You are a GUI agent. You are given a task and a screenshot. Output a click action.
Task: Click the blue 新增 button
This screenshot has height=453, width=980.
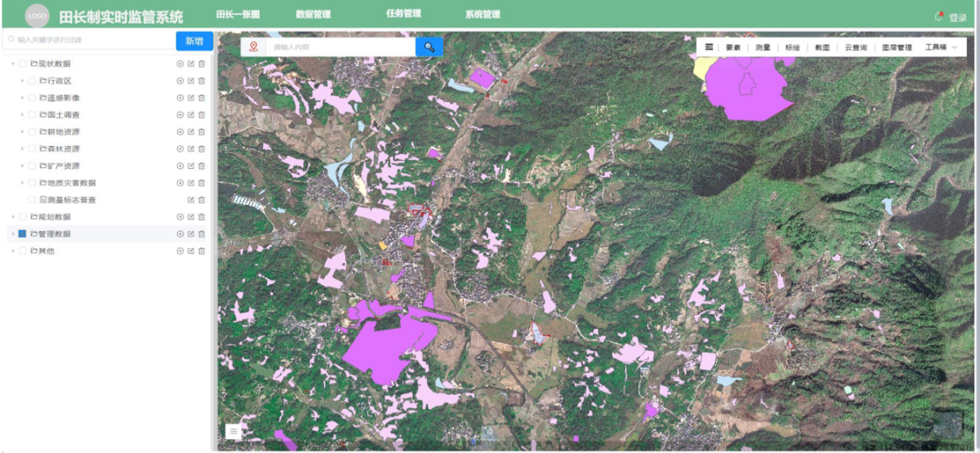coord(194,40)
